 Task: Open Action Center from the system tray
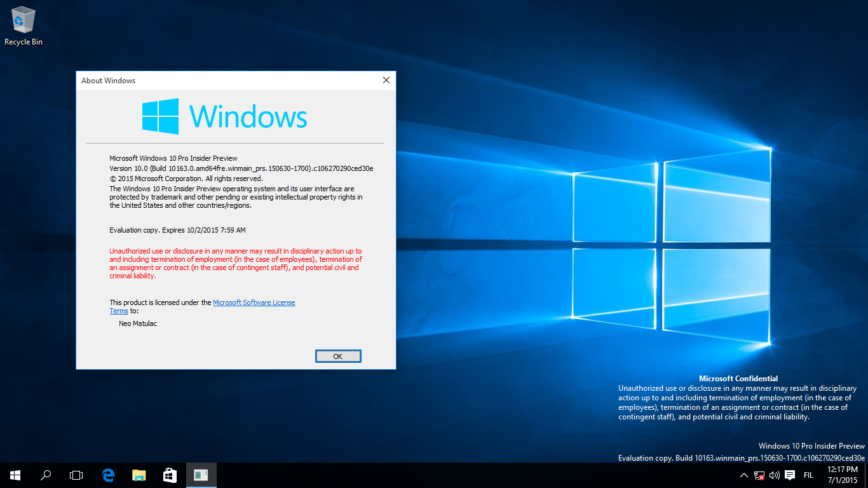pyautogui.click(x=789, y=475)
